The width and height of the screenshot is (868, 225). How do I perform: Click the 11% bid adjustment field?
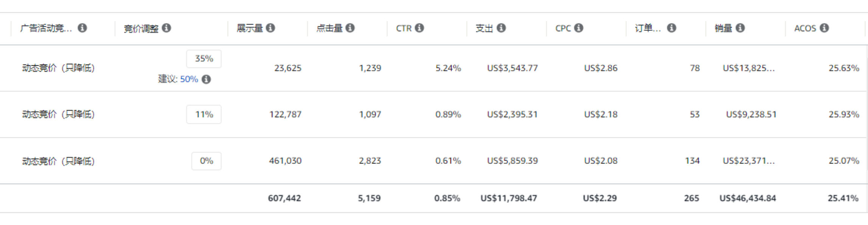tap(204, 114)
